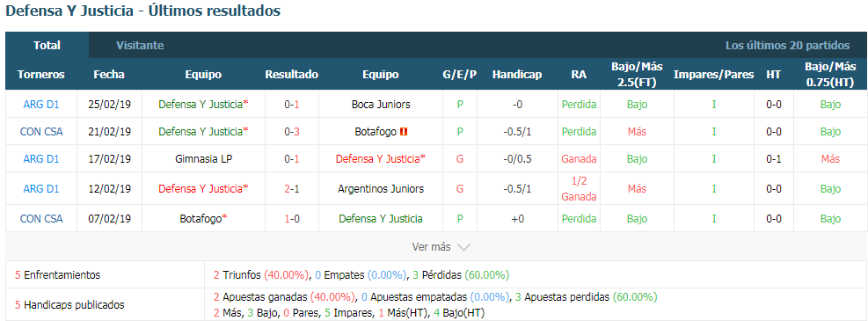Click Botafogo home team in last row
This screenshot has height=321, width=868.
(x=203, y=219)
